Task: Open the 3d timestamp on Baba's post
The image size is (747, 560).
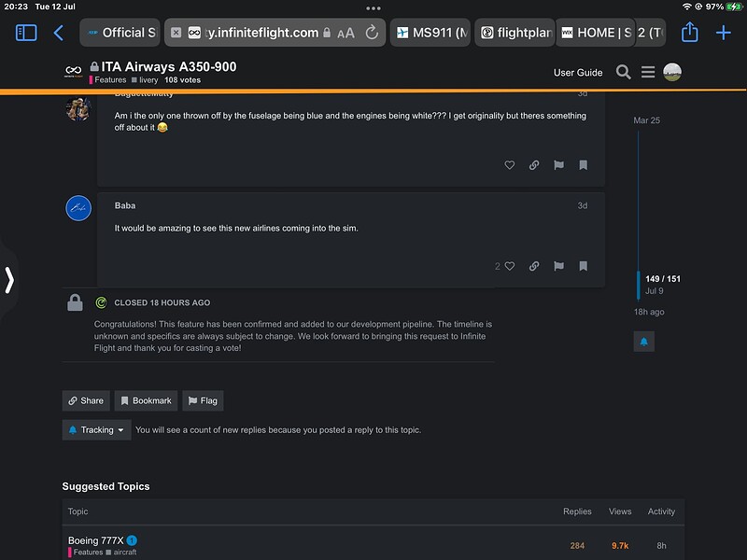Action: 582,205
